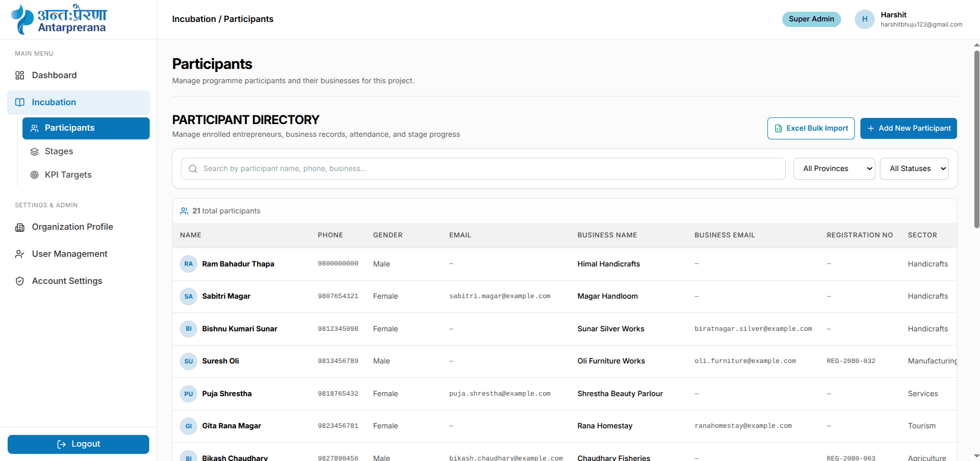Click the Account Settings shield icon
The width and height of the screenshot is (980, 461).
point(20,281)
